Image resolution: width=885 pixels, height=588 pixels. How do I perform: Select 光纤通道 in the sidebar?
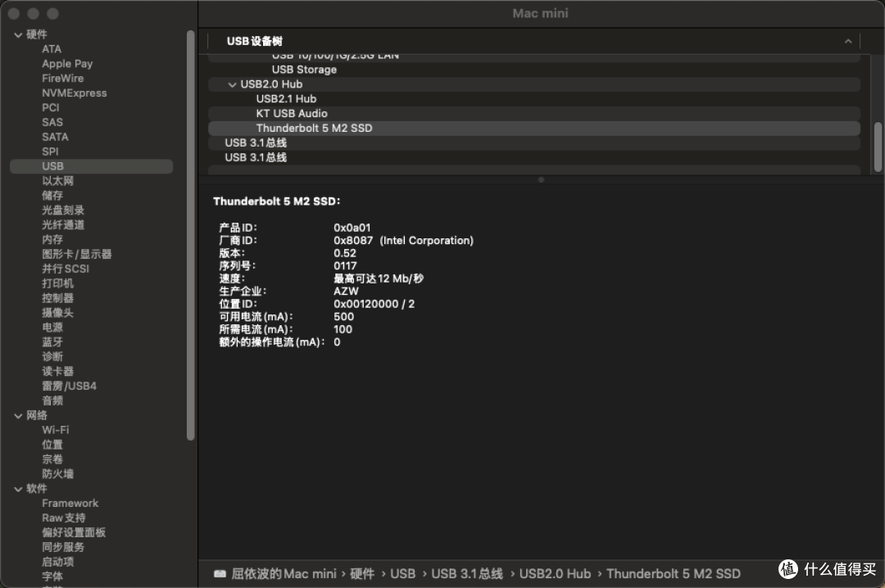click(x=62, y=225)
